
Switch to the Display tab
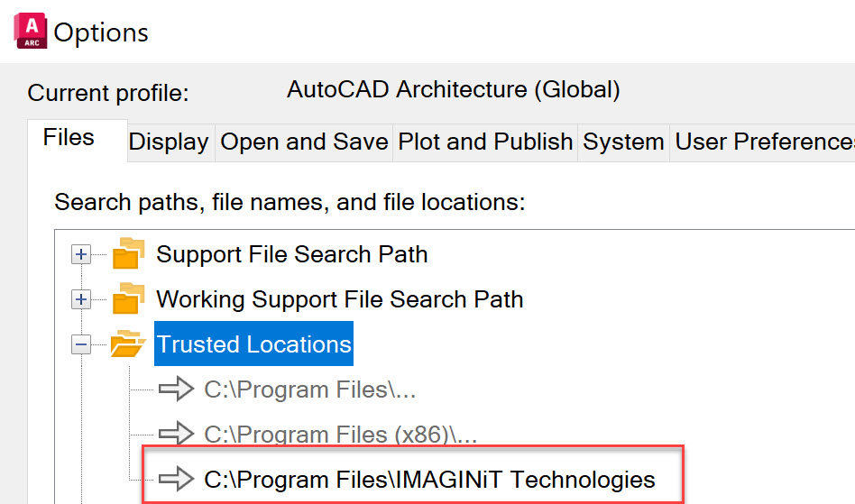(169, 142)
